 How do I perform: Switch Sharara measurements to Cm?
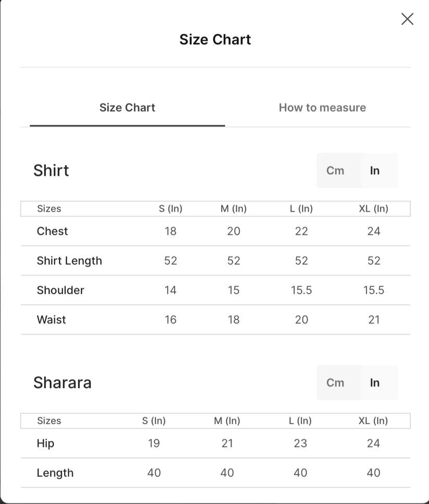coord(335,382)
